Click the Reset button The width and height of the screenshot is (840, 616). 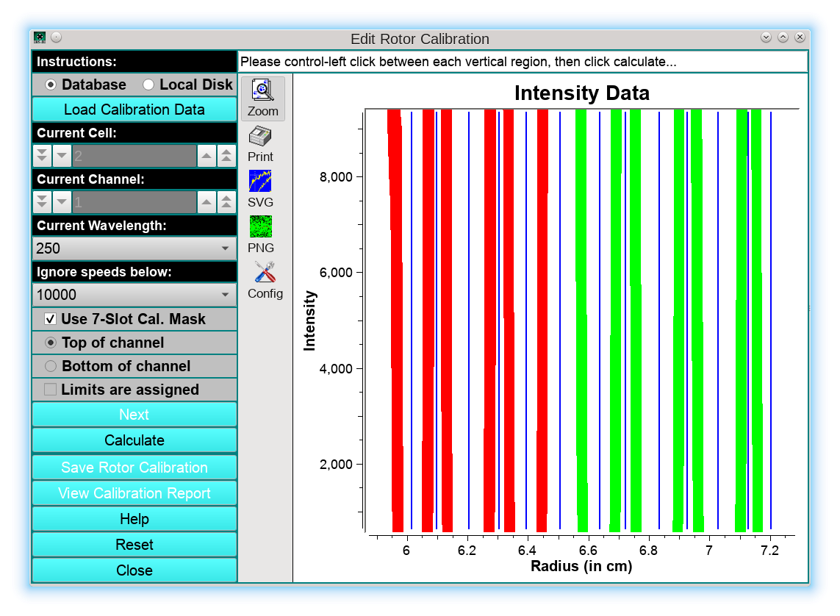coord(134,545)
